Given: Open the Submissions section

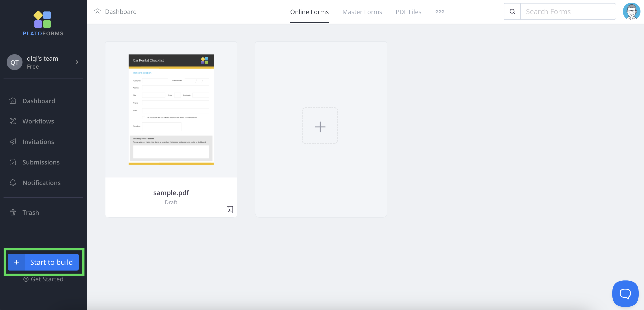Looking at the screenshot, I should click(x=41, y=162).
